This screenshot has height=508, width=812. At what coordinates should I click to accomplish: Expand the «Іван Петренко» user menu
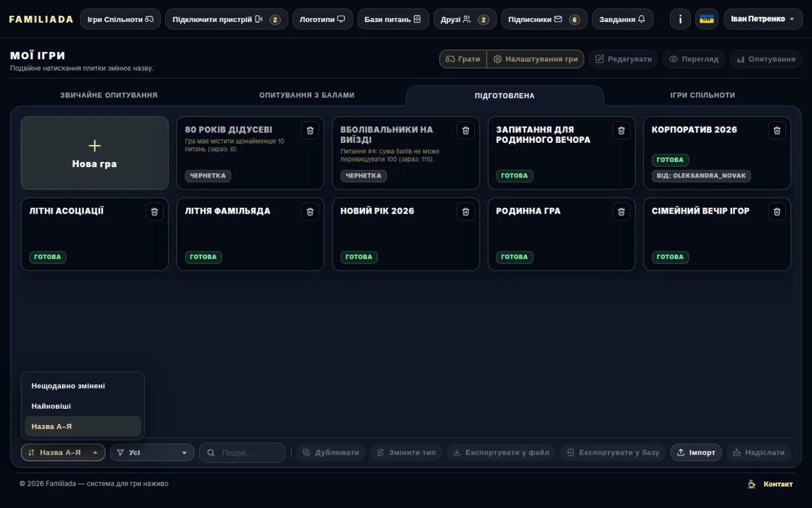[763, 19]
